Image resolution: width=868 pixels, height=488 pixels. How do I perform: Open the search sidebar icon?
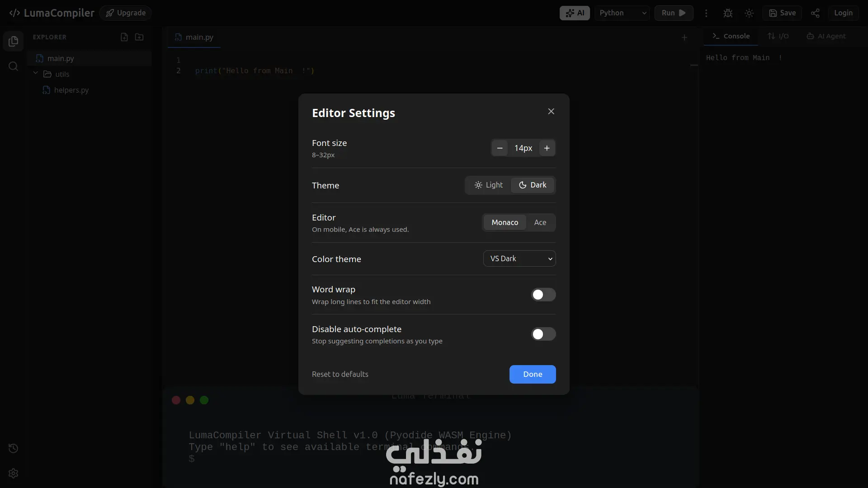13,66
